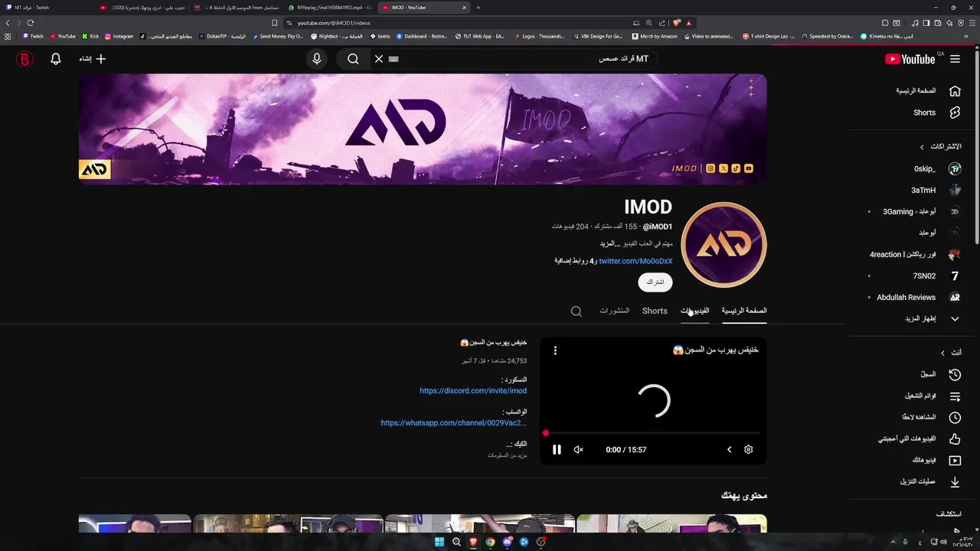980x551 pixels.
Task: Open Discord from taskbar
Action: tap(507, 543)
